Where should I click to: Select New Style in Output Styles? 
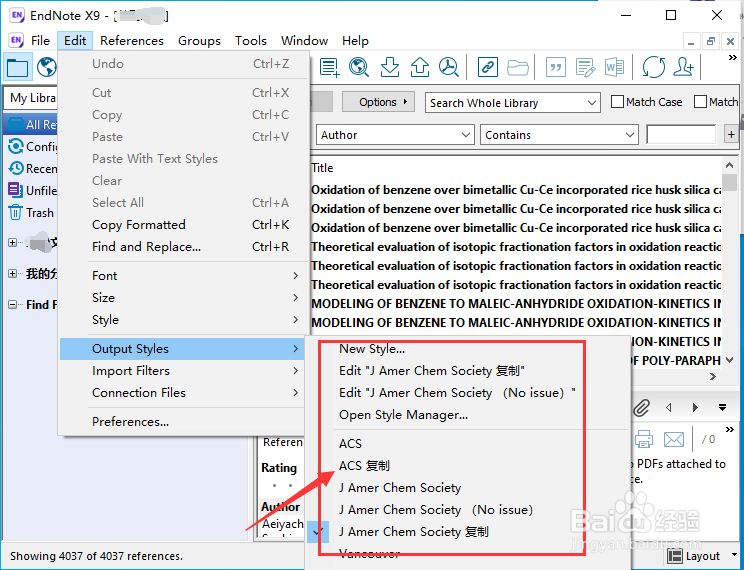pyautogui.click(x=372, y=349)
